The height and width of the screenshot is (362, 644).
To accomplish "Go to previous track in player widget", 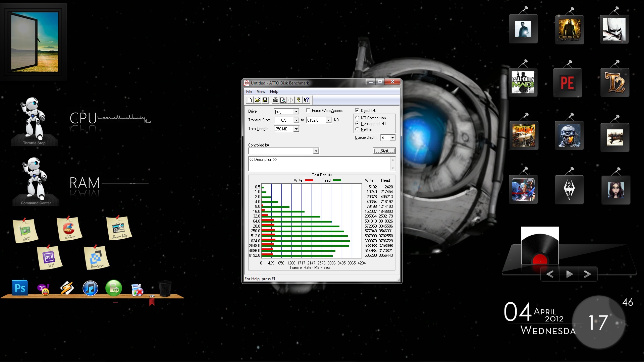I will click(x=550, y=274).
